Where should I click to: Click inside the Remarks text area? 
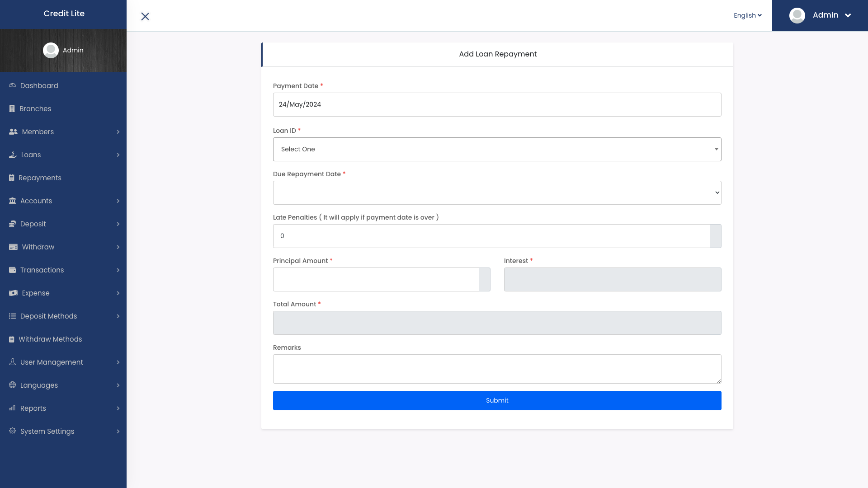click(x=497, y=369)
